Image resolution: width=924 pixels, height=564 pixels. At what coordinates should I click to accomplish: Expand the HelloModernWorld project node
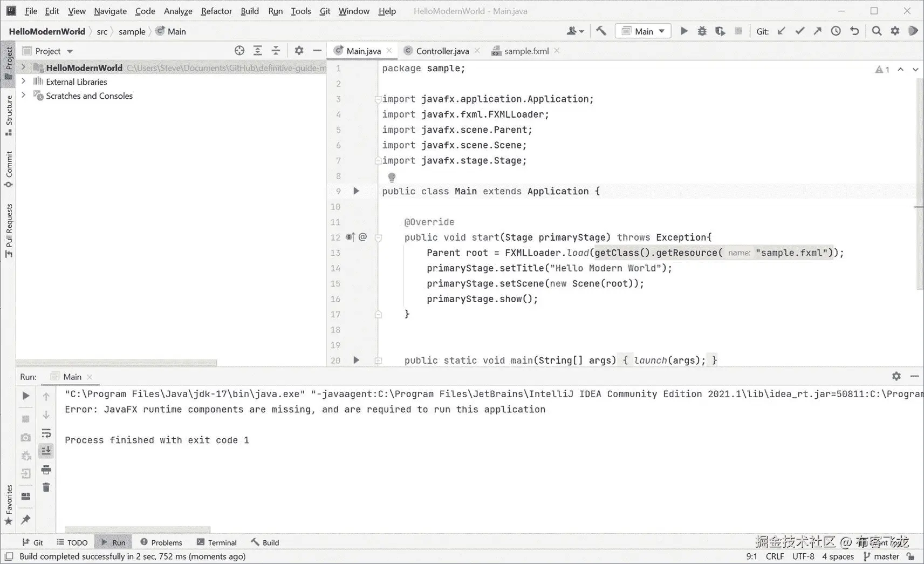click(x=23, y=67)
